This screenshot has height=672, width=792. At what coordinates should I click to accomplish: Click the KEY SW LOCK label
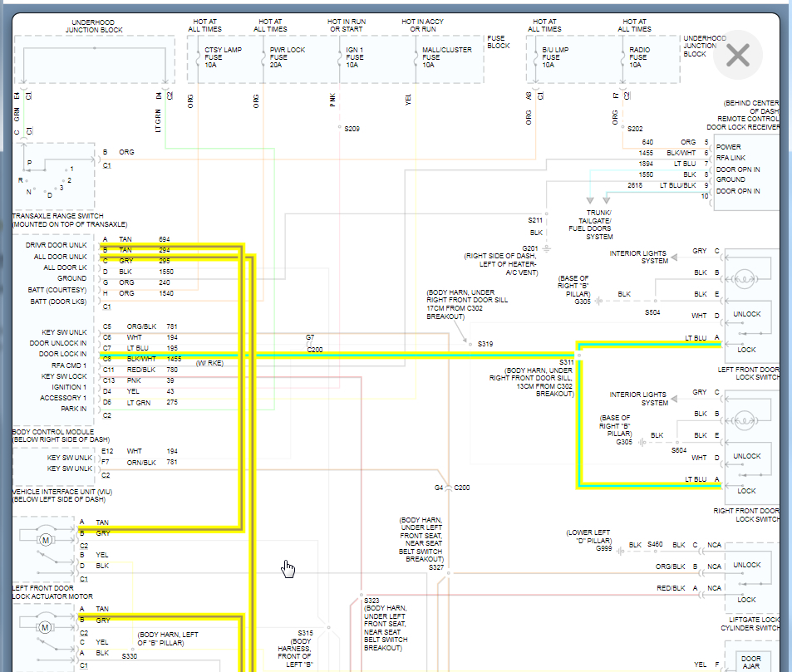click(x=64, y=376)
